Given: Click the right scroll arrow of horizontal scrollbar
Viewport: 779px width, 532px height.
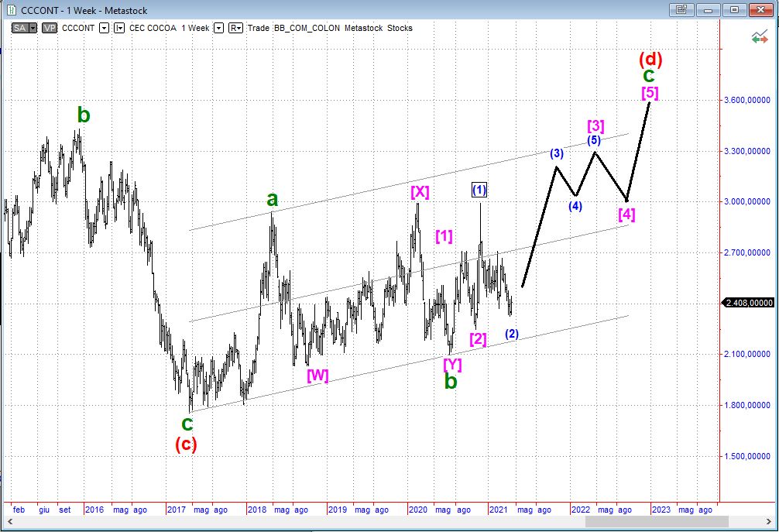Looking at the screenshot, I should click(769, 522).
